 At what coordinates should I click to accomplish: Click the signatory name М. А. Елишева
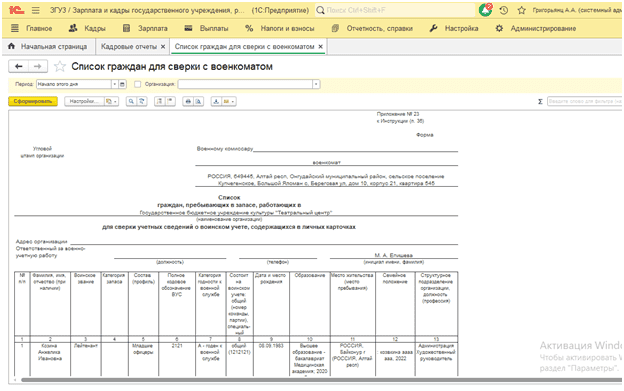click(394, 255)
